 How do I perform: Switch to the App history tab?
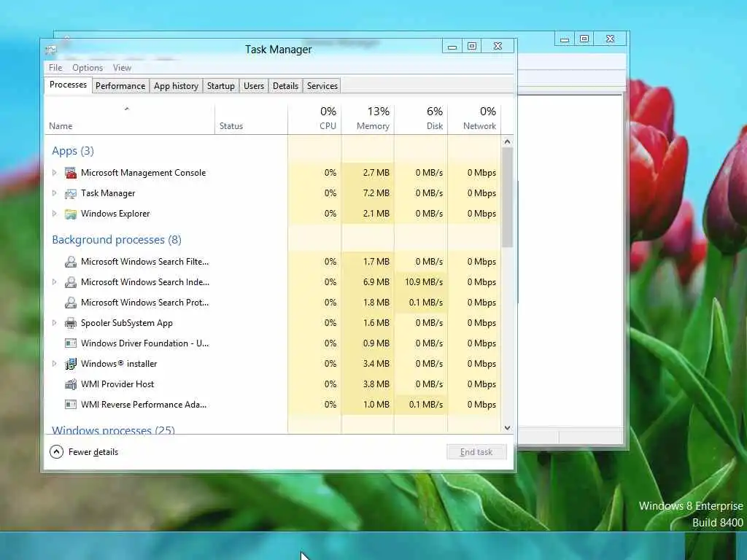coord(176,86)
